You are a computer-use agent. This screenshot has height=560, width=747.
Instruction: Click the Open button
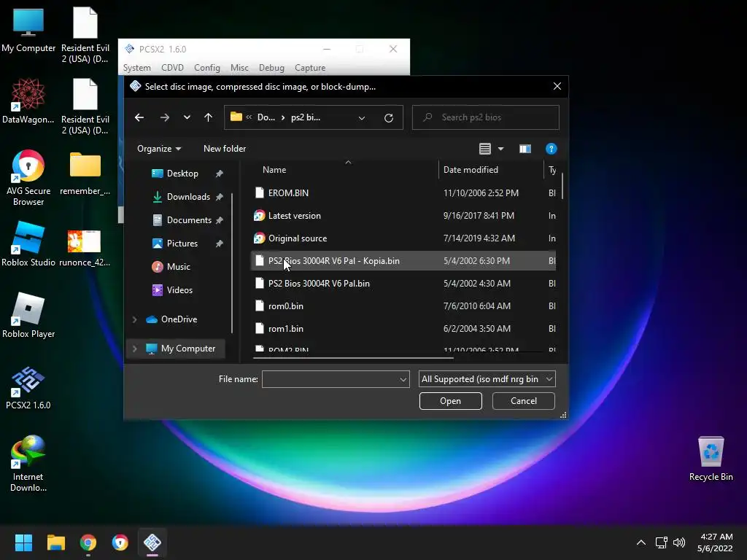click(450, 401)
